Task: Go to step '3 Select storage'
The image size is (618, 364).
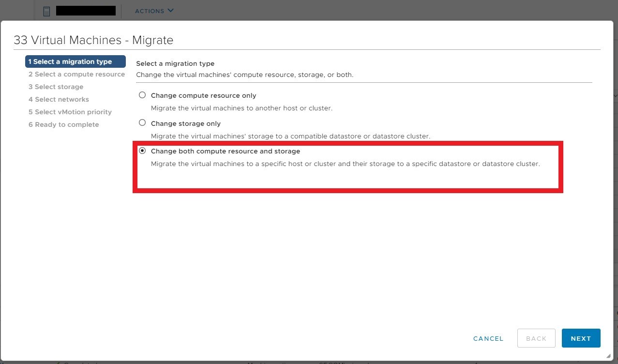Action: [56, 87]
